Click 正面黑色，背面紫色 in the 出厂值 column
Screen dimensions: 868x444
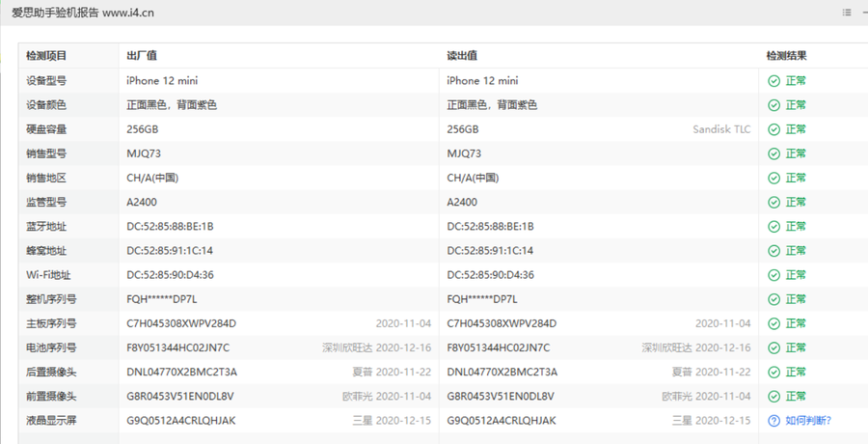tap(172, 105)
